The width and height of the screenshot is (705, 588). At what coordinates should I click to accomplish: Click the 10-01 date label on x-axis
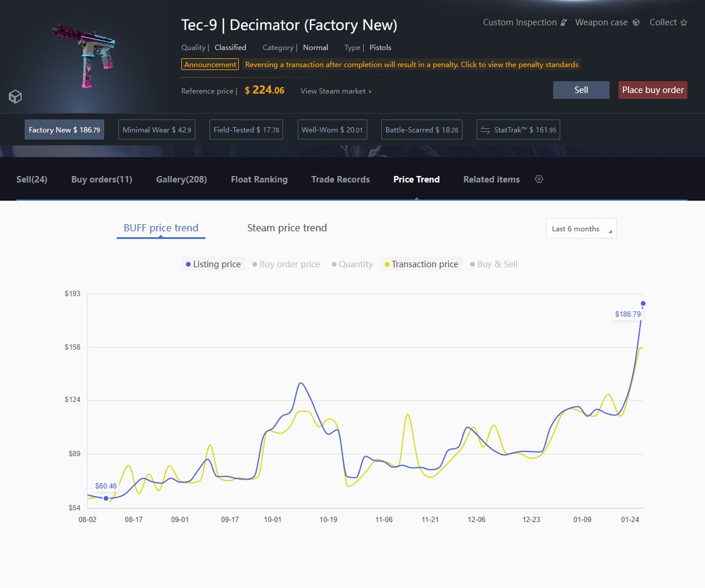coord(272,520)
